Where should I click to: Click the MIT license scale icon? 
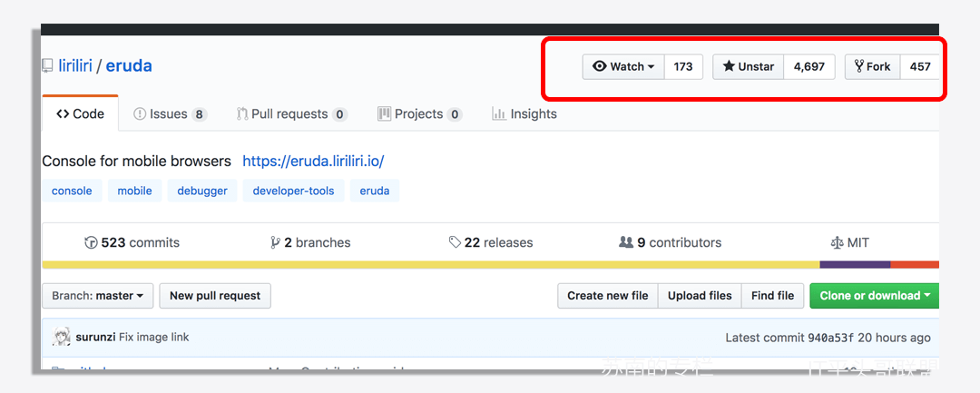[837, 242]
